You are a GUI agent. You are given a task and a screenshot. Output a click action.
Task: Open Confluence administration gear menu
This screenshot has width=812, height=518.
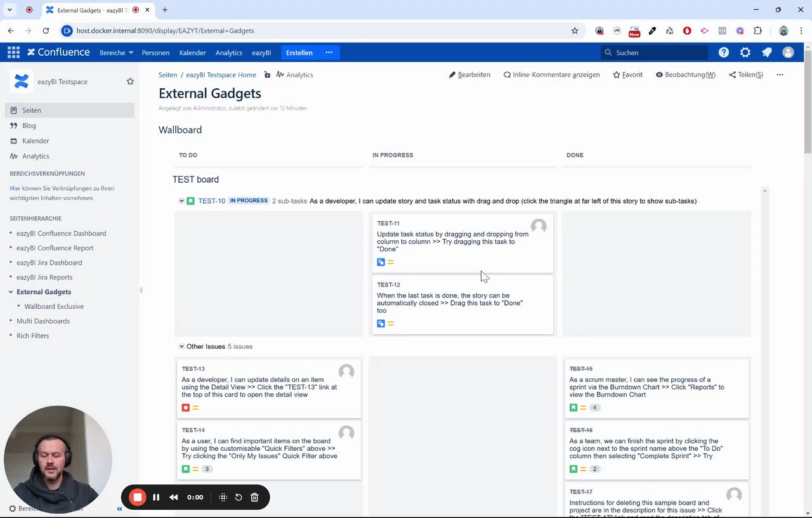click(x=745, y=53)
